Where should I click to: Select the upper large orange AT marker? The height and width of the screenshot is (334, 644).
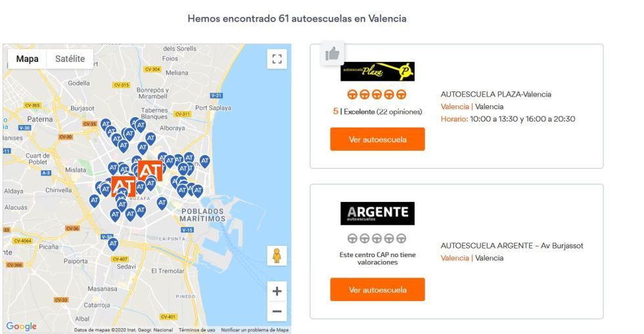150,170
